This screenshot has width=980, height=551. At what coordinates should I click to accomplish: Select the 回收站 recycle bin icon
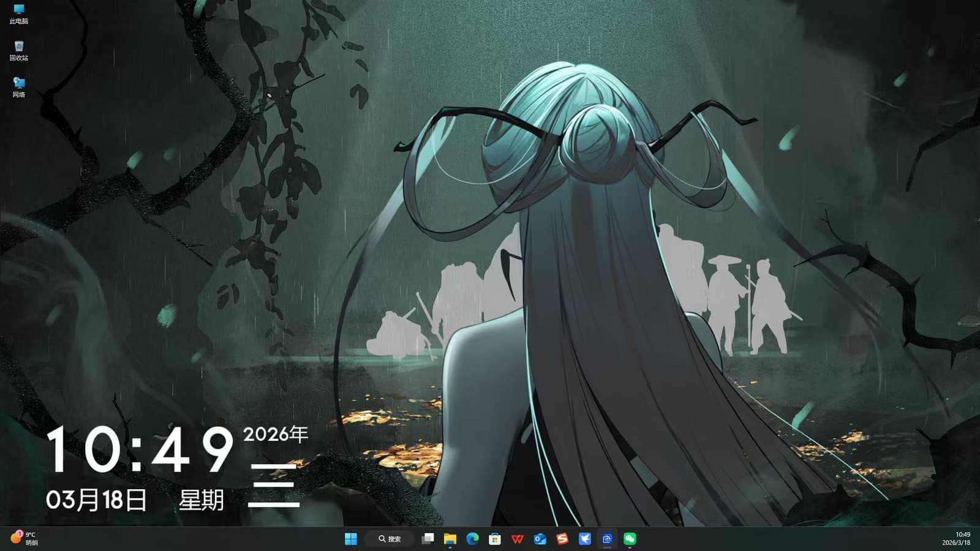[19, 51]
